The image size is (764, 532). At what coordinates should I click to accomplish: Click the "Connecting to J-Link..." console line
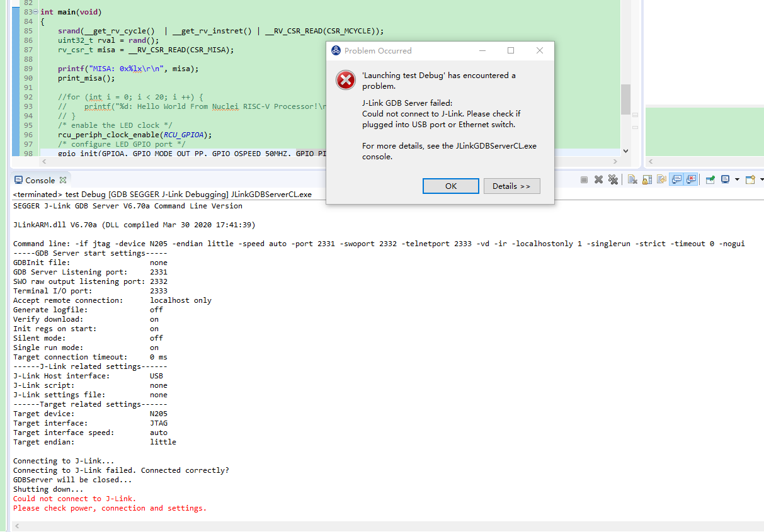pos(64,461)
